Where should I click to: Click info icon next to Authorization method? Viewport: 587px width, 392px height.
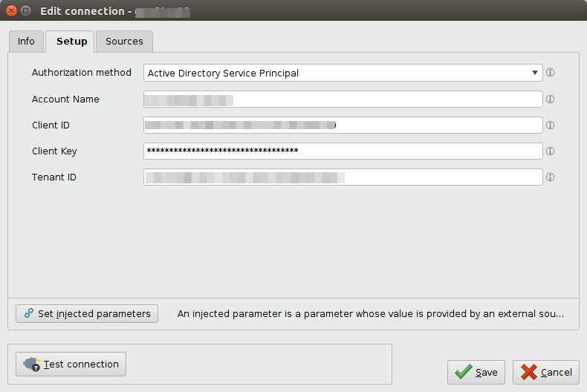tap(551, 73)
